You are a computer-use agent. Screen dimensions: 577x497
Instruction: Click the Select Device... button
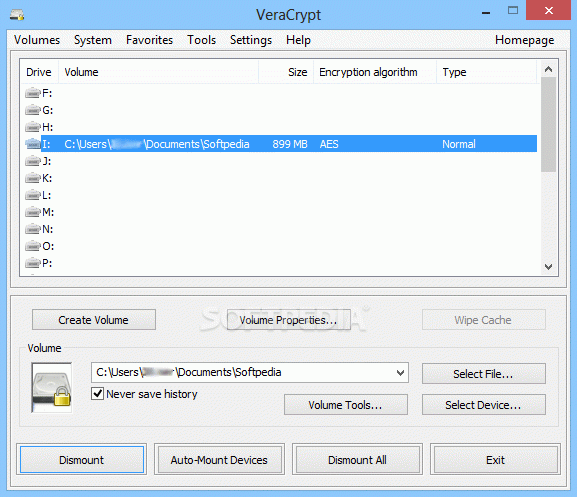484,405
